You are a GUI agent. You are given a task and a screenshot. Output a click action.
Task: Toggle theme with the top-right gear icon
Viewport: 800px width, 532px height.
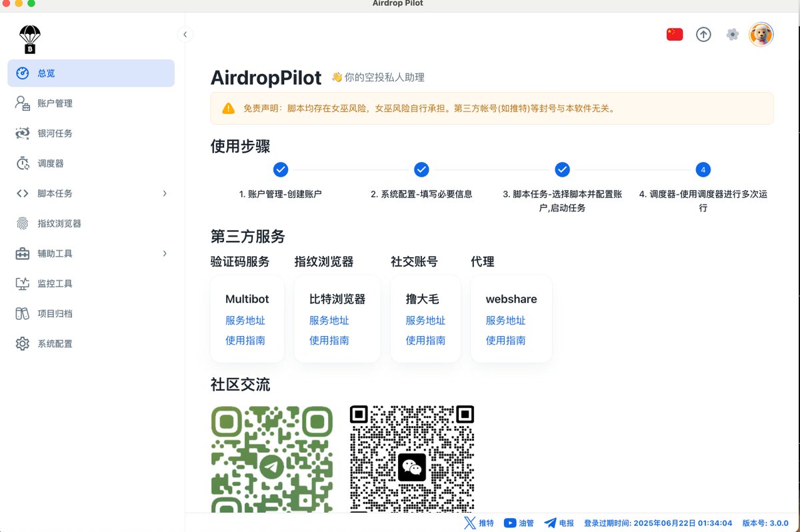733,35
